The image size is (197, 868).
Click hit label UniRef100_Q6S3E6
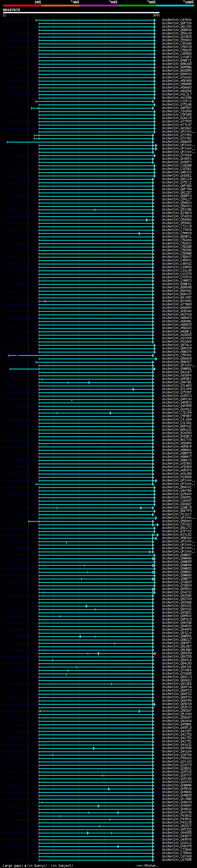[x=176, y=684]
